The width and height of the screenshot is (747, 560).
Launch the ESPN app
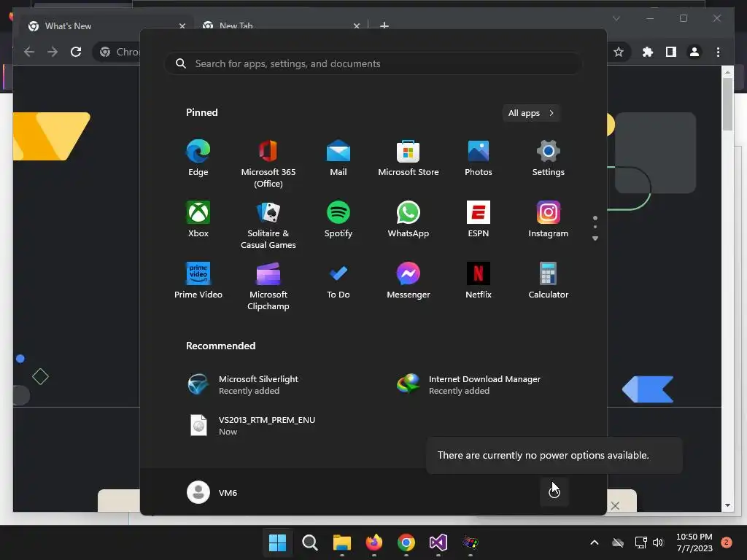[479, 219]
